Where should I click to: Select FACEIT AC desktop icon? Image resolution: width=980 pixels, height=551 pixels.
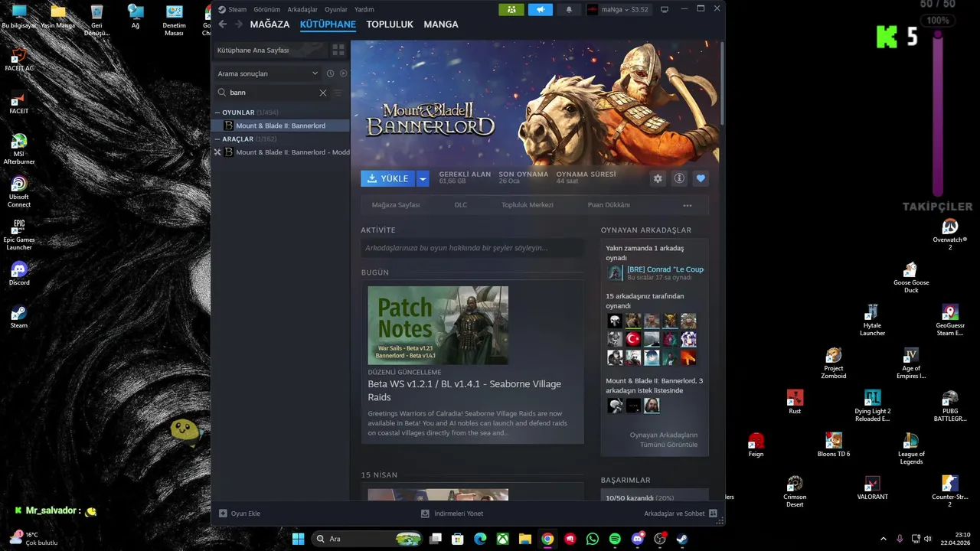19,60
